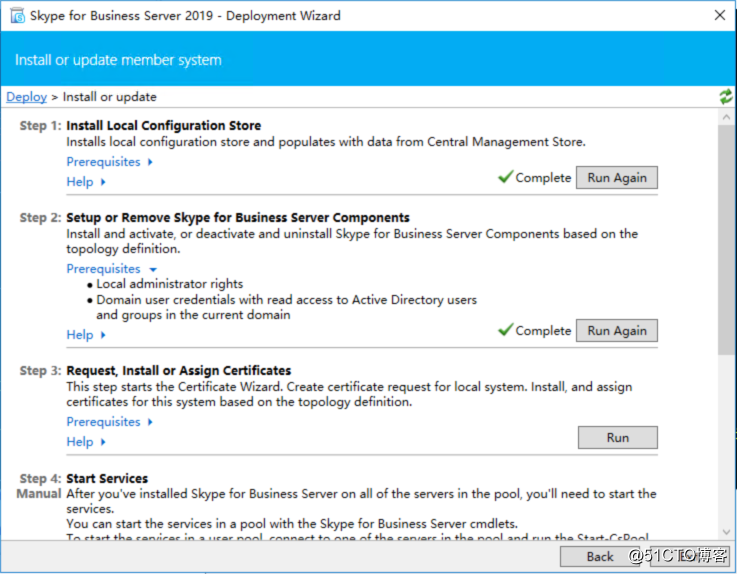This screenshot has height=574, width=737.
Task: Run Step 3 Request Install Assign Certificates
Action: pyautogui.click(x=618, y=438)
